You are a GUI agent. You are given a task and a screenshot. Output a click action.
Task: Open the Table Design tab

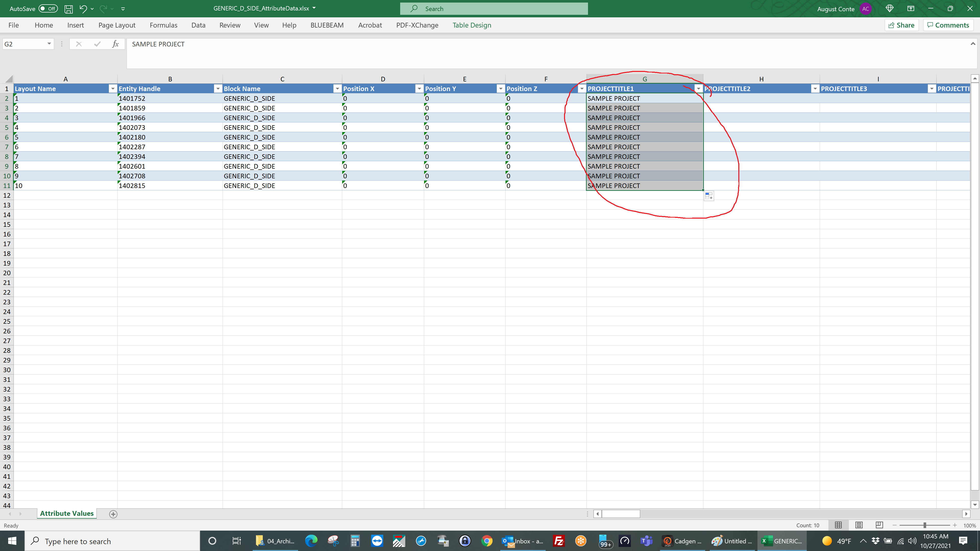coord(472,25)
